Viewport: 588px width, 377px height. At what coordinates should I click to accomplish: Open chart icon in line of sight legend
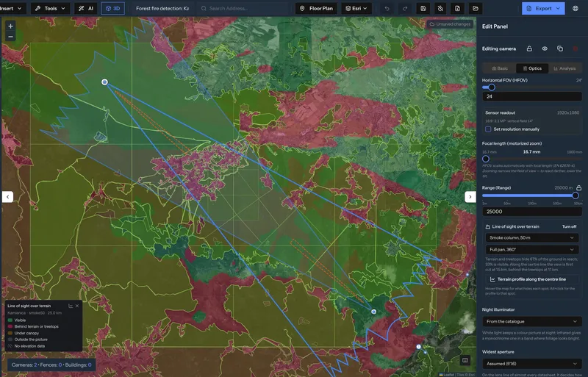(x=71, y=306)
